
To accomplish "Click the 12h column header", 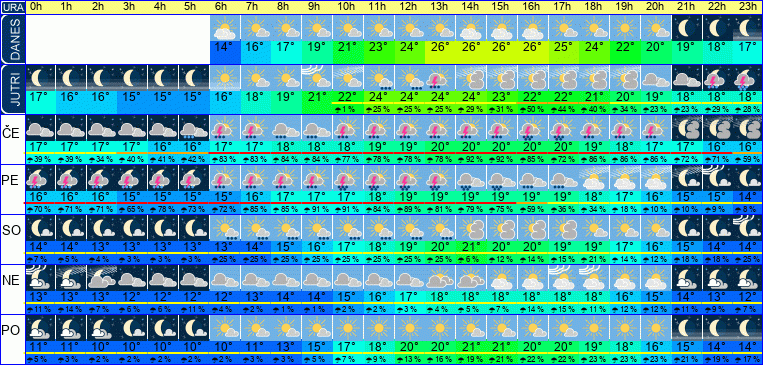I will coord(409,7).
